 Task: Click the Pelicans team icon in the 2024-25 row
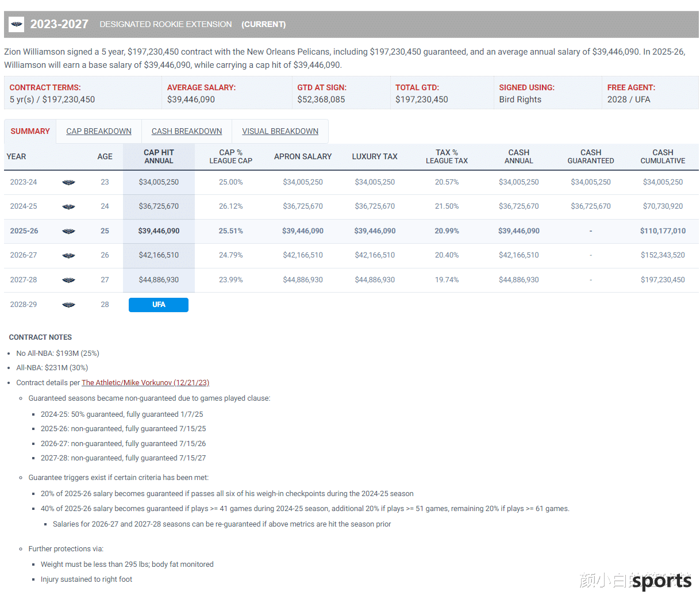click(x=68, y=206)
